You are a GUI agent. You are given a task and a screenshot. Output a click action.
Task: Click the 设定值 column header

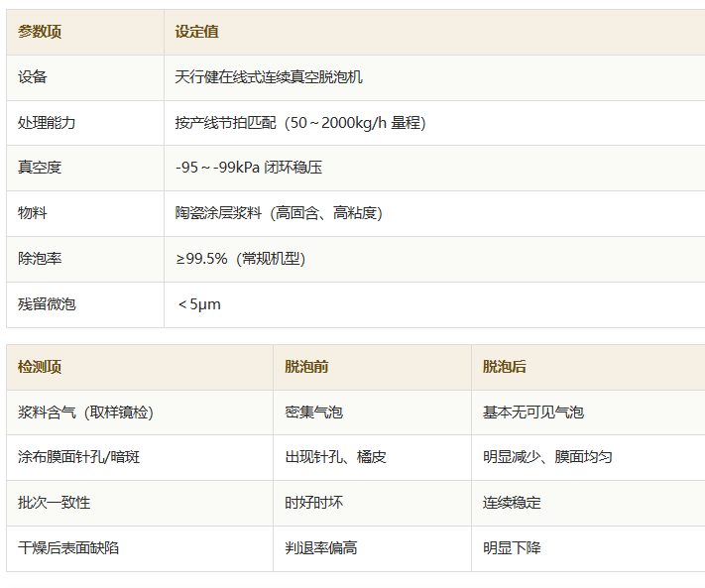click(x=197, y=32)
